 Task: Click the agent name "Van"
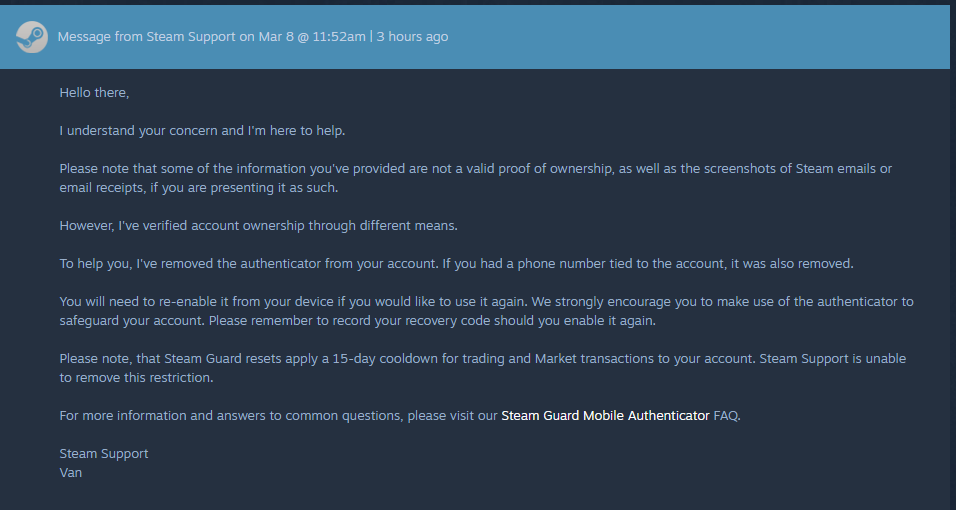click(x=70, y=472)
